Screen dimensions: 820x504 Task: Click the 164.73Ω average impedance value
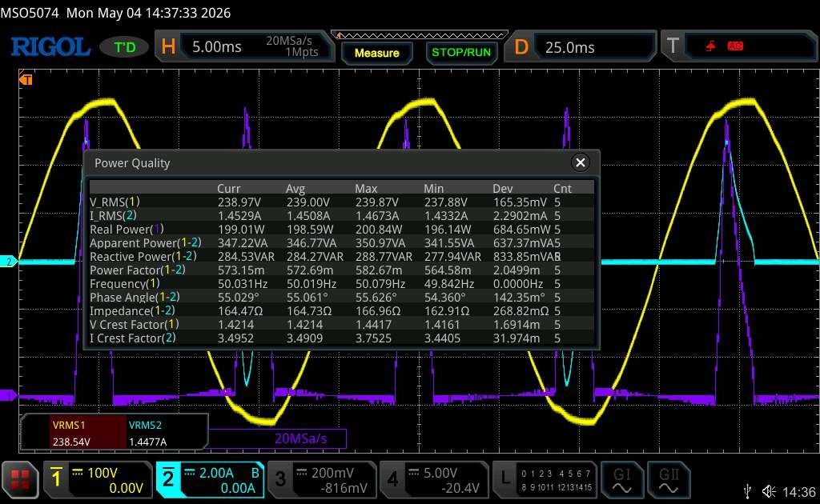tap(309, 310)
